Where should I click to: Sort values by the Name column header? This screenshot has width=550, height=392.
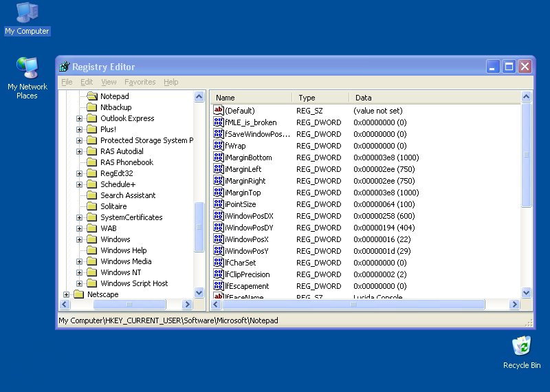251,98
